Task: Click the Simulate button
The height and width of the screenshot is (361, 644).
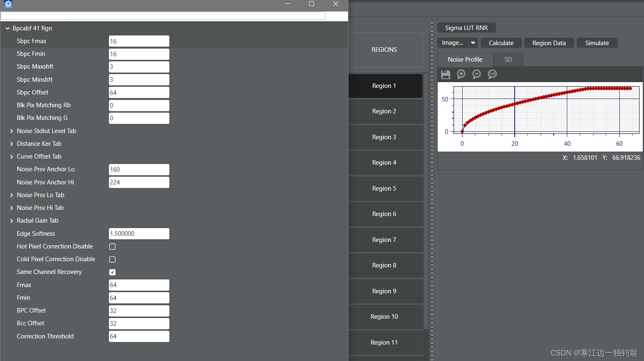Action: pos(597,43)
